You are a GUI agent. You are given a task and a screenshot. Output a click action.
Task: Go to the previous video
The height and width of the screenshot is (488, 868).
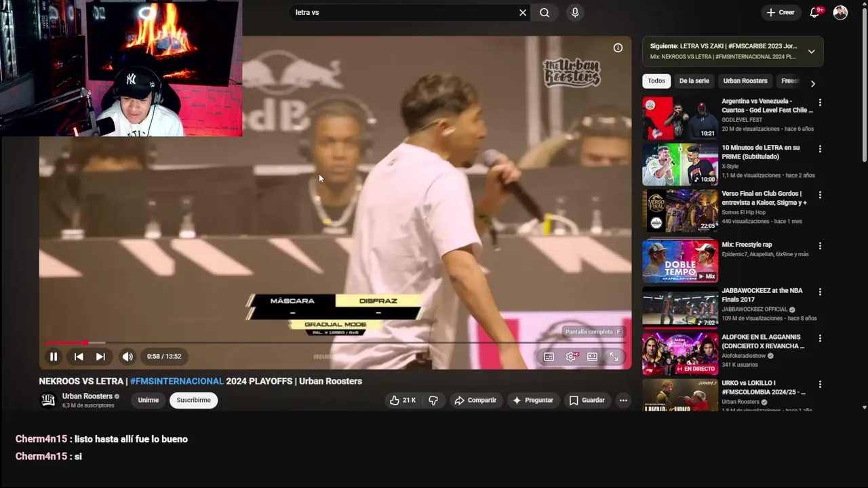click(x=79, y=357)
